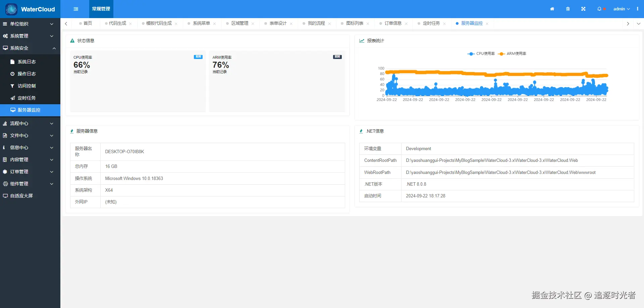The image size is (644, 308).
Task: Expand 信息中心 sidebar menu
Action: coord(30,147)
